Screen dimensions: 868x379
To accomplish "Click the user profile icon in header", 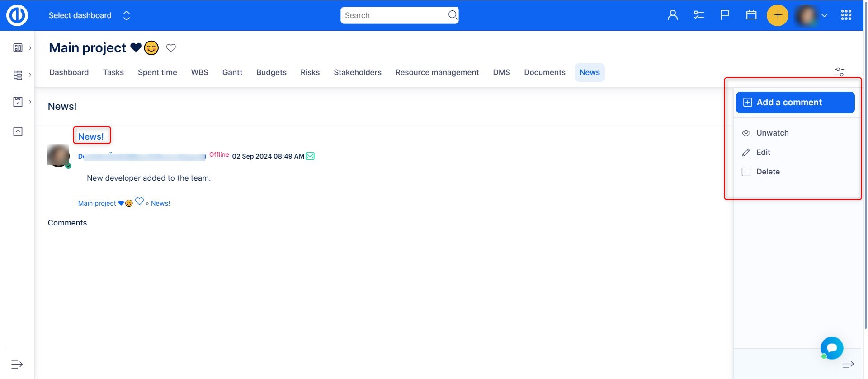I will click(673, 15).
